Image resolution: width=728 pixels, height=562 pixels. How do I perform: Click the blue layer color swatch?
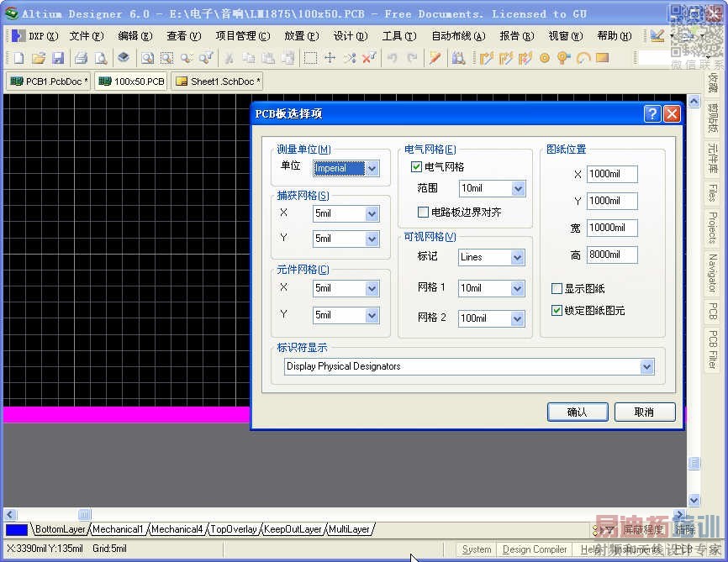coord(16,530)
